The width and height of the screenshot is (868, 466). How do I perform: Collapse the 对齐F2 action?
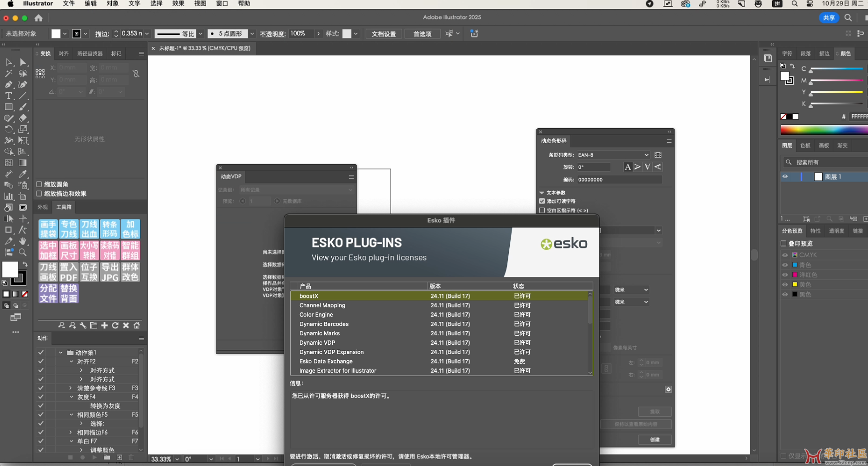71,361
